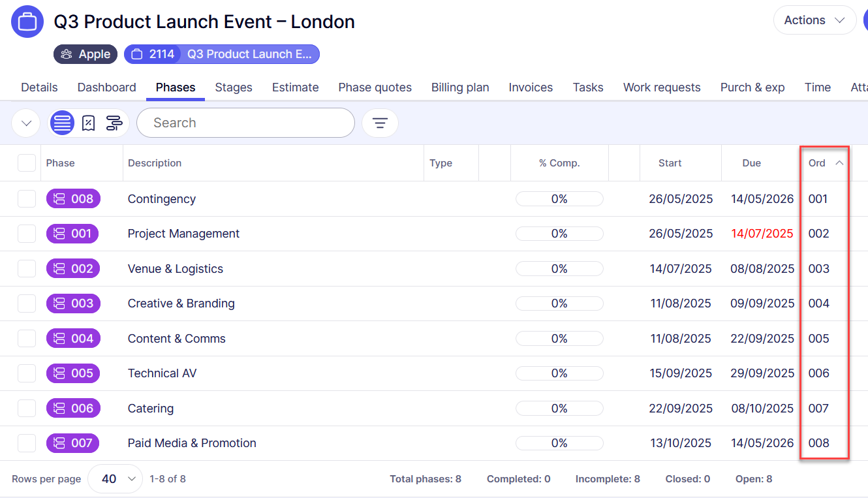Click the 008 Contingency phase badge
Viewport: 868px width, 498px height.
coord(73,199)
